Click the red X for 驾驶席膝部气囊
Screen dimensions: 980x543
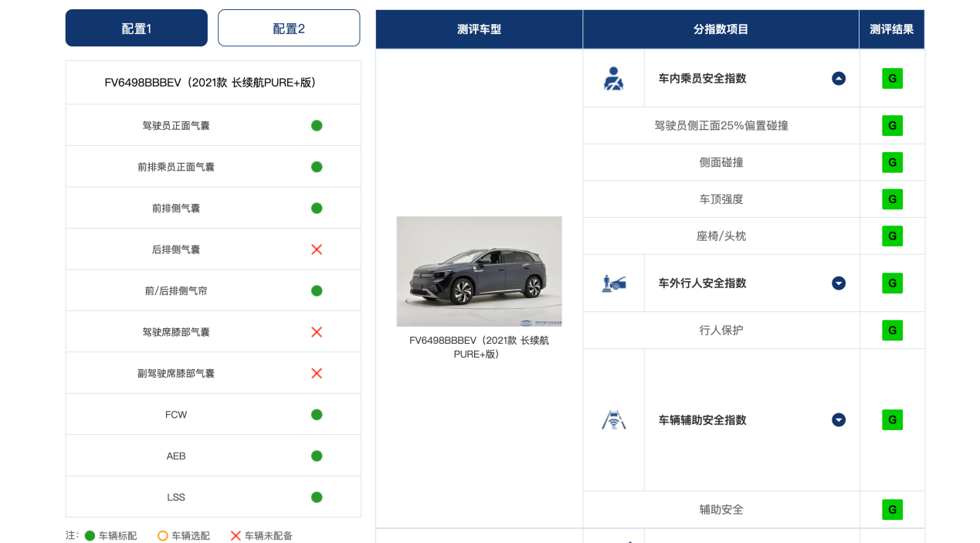point(317,332)
